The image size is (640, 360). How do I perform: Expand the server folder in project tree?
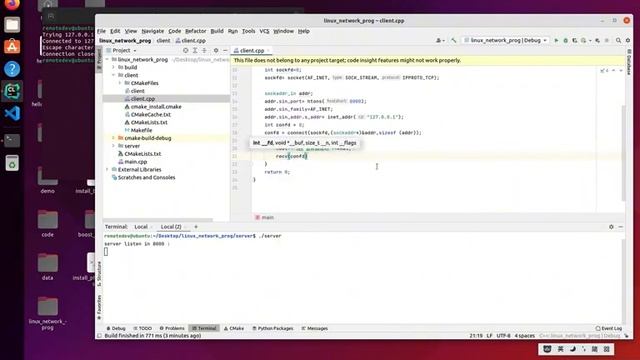(113, 146)
